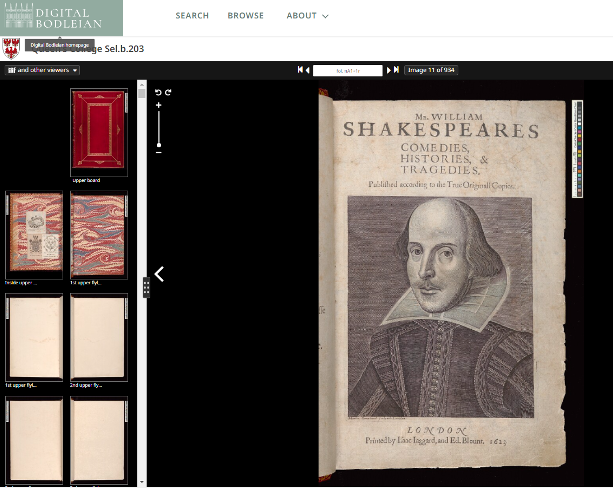Click the large left chevron for previous page

[x=159, y=274]
